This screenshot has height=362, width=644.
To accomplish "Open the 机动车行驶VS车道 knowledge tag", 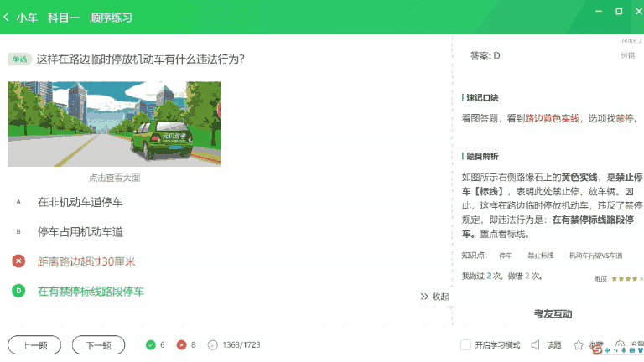I will tap(595, 256).
